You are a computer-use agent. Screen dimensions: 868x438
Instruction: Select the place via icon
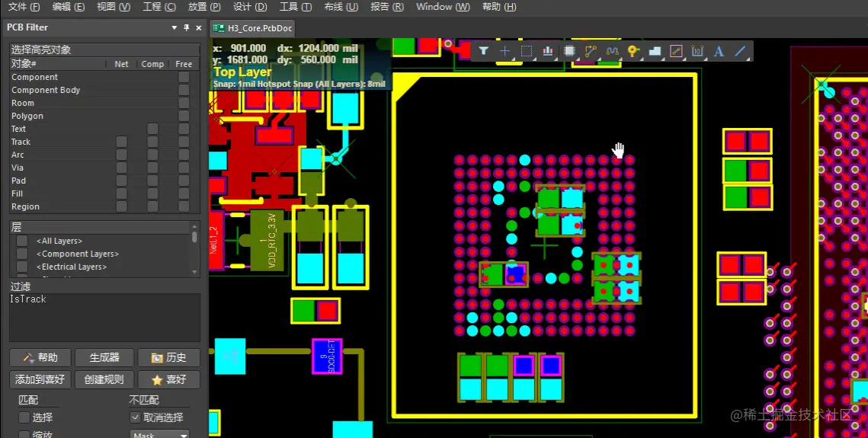tap(633, 51)
